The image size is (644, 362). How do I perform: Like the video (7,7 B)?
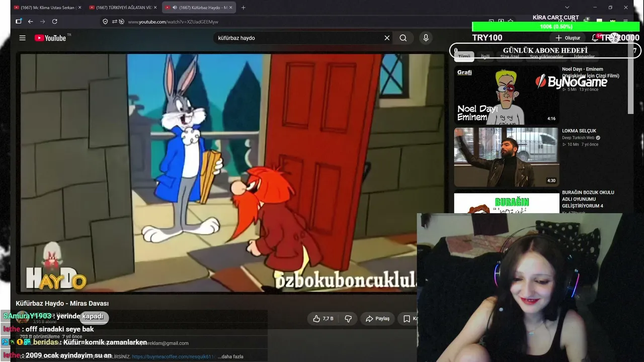coord(323,318)
